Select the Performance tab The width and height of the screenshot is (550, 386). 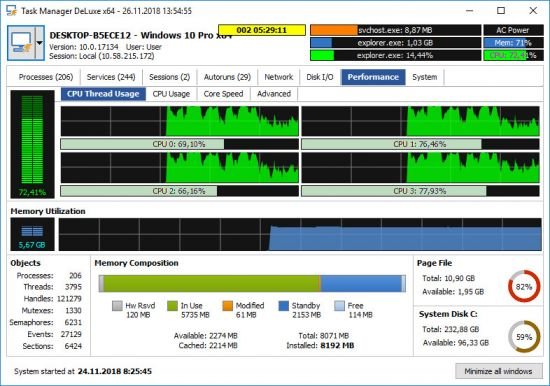click(373, 77)
